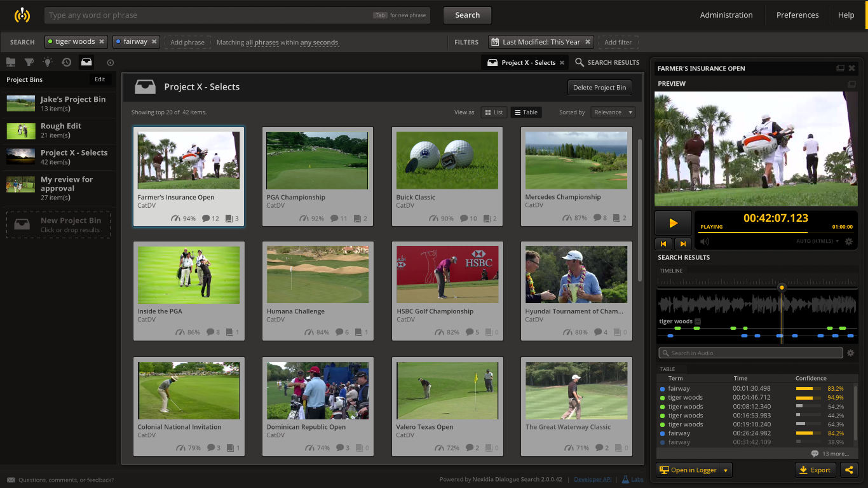Open the Developer API link
This screenshot has height=488, width=868.
tap(592, 480)
